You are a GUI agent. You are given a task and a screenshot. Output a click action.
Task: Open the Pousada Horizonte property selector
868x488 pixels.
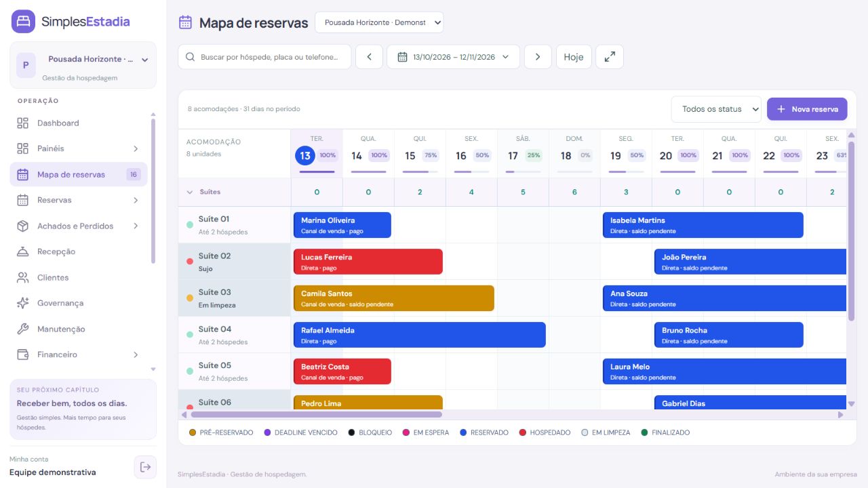[x=379, y=22]
